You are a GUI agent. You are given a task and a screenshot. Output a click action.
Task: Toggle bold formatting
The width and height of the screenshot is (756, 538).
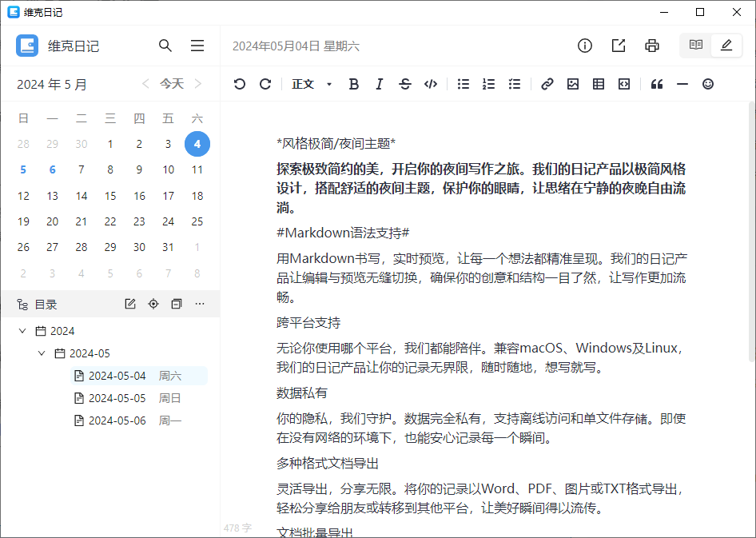click(x=354, y=84)
